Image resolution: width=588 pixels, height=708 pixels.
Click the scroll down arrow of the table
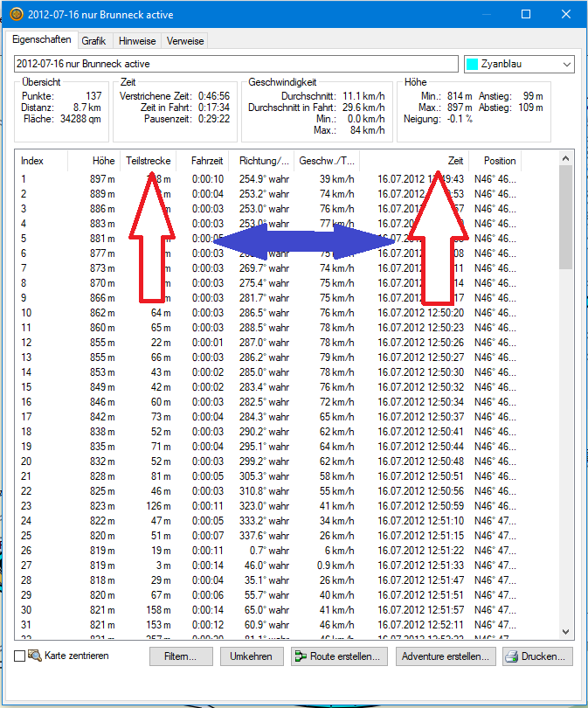(x=565, y=632)
